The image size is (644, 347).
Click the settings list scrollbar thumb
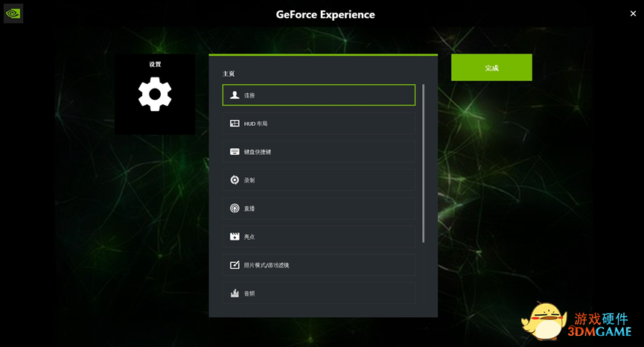pos(423,163)
